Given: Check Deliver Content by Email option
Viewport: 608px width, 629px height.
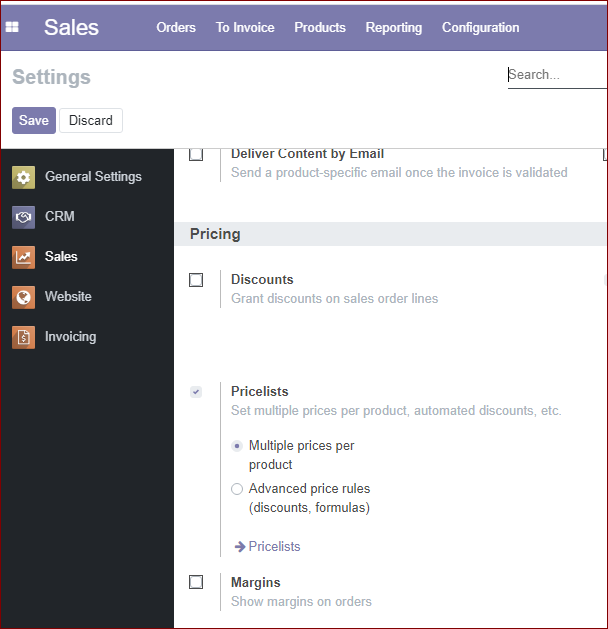Looking at the screenshot, I should (x=196, y=154).
